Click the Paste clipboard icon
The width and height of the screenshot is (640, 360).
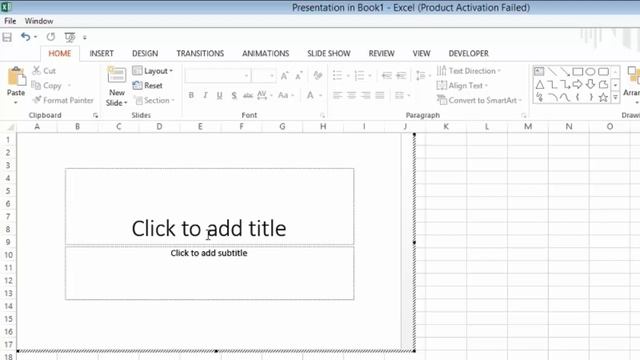tap(16, 77)
